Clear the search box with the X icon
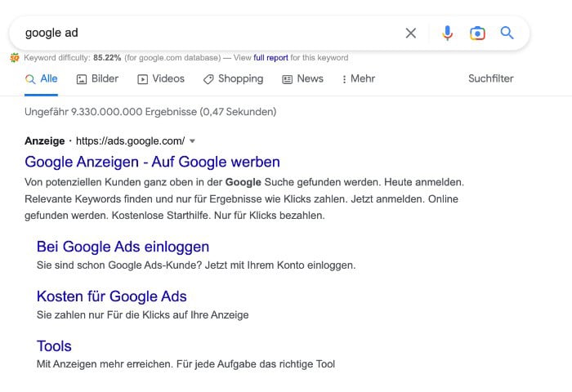 coord(411,33)
